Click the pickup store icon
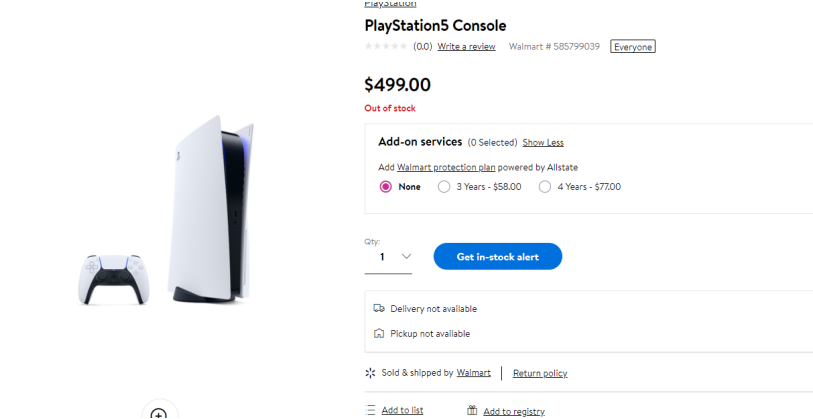The width and height of the screenshot is (813, 419). [x=379, y=334]
